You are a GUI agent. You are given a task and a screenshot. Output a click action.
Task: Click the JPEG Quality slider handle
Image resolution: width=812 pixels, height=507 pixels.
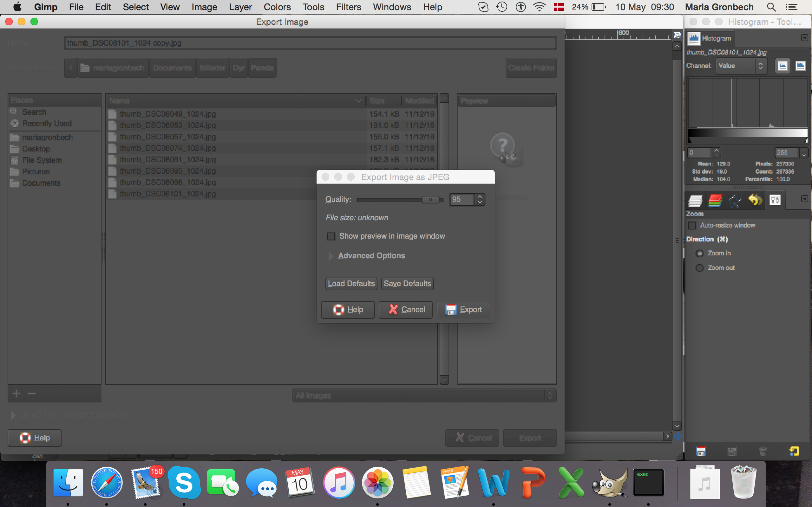(x=430, y=200)
